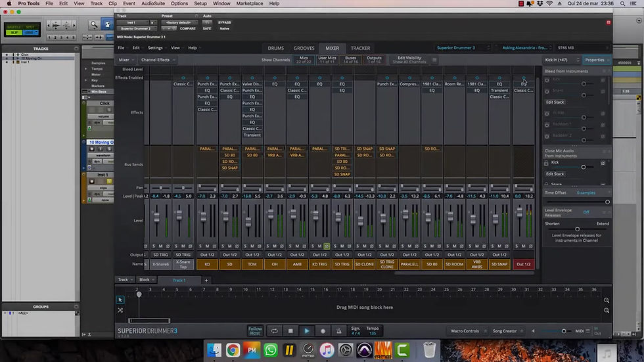Click Edit Visibility Show All Channels
Image resolution: width=644 pixels, height=362 pixels.
pyautogui.click(x=409, y=60)
